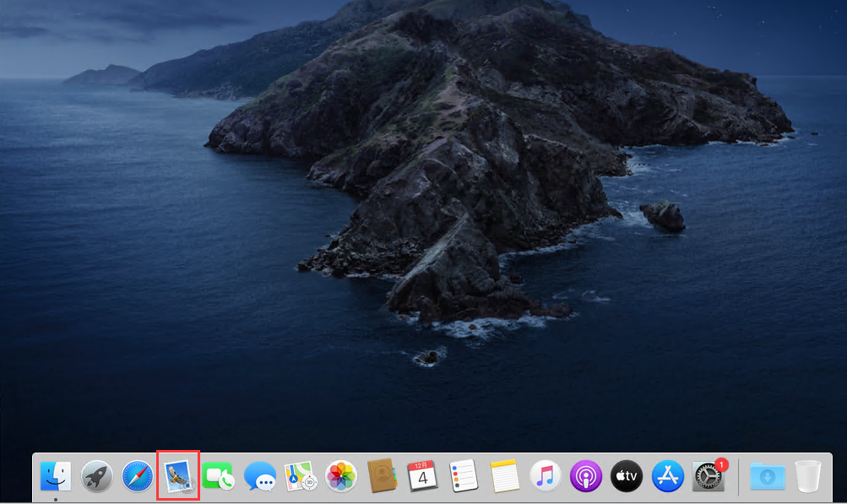Open System Preferences with red badge
Viewport: 847px width, 504px height.
[708, 477]
